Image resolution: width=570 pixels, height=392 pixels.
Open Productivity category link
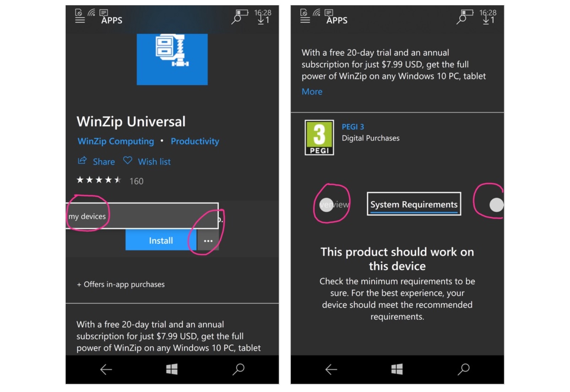(195, 141)
